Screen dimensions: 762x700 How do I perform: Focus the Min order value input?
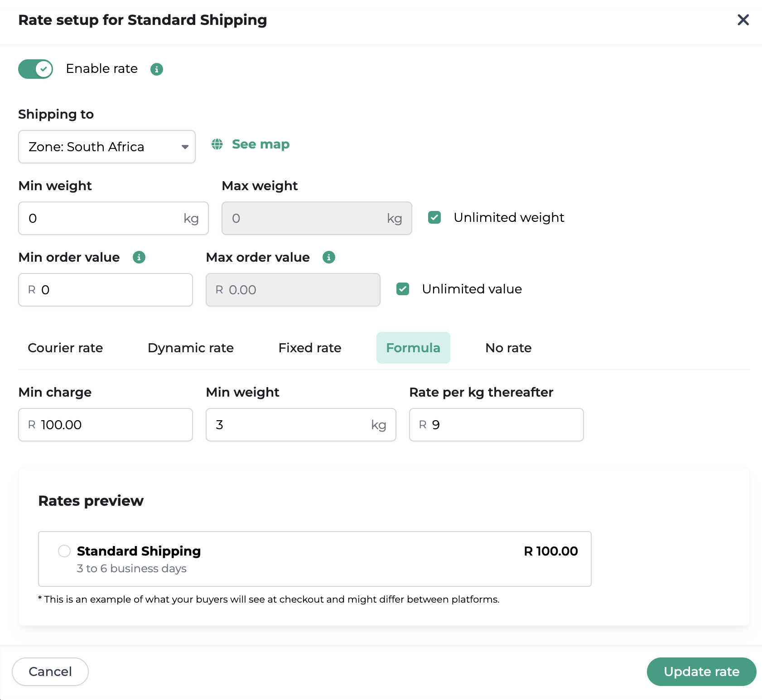click(x=106, y=290)
